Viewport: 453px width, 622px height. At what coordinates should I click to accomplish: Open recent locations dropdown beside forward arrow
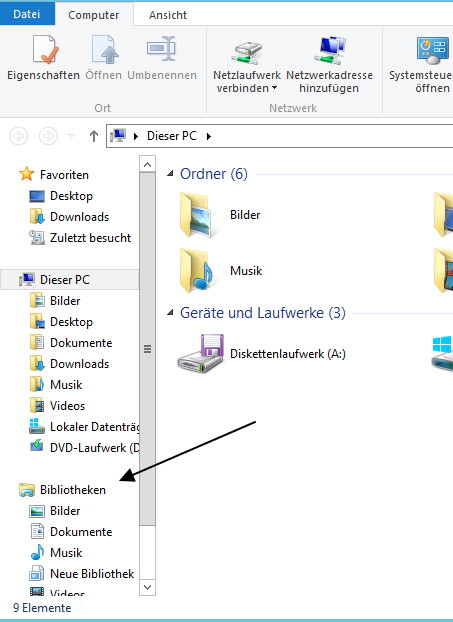pos(71,136)
